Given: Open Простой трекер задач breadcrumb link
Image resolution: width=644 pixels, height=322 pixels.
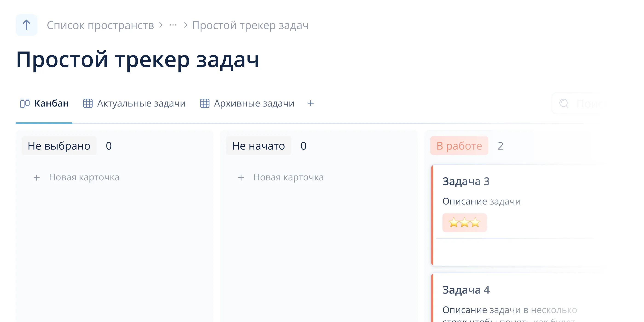Looking at the screenshot, I should [x=250, y=25].
